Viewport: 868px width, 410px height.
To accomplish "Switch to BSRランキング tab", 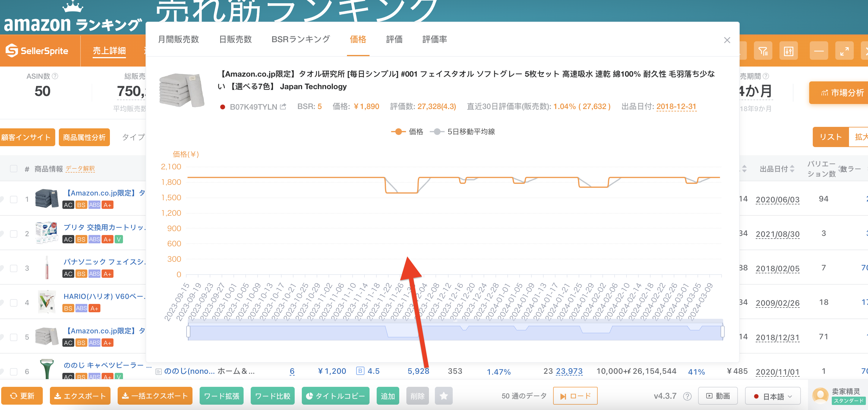I will click(301, 40).
